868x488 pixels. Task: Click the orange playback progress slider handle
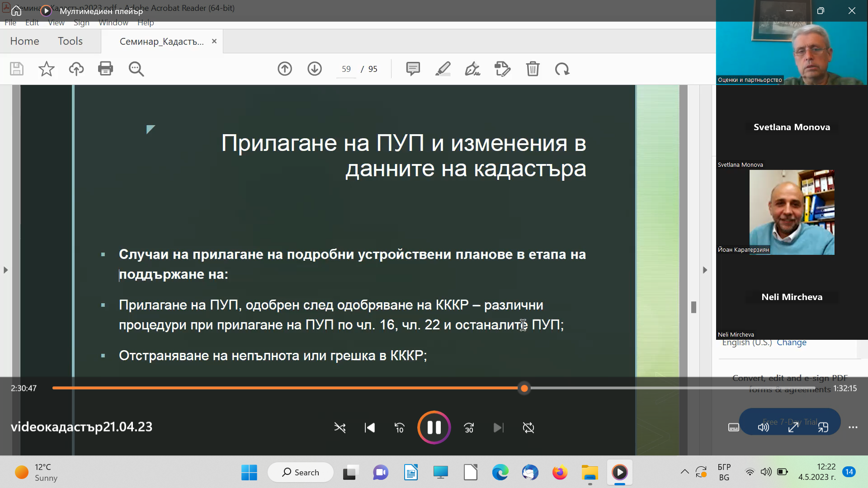click(524, 388)
